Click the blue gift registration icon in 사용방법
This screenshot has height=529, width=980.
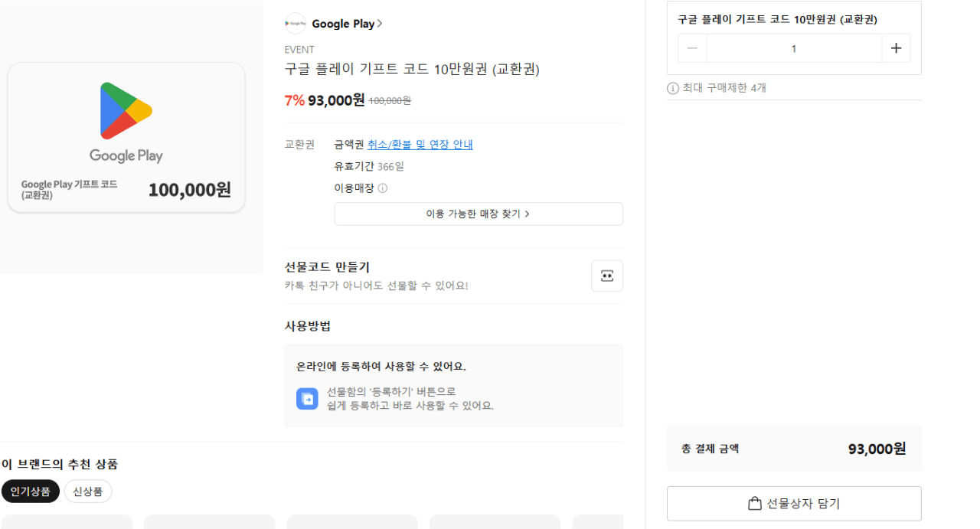(x=307, y=398)
